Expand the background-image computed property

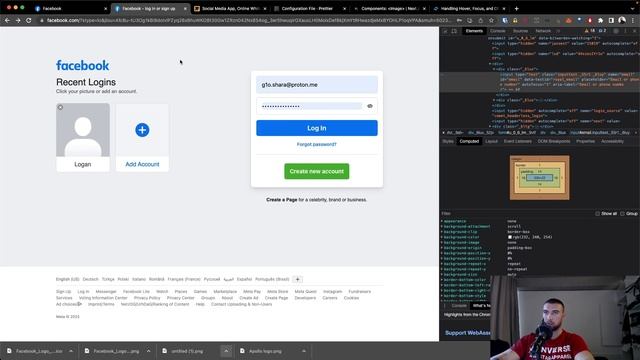[x=442, y=242]
